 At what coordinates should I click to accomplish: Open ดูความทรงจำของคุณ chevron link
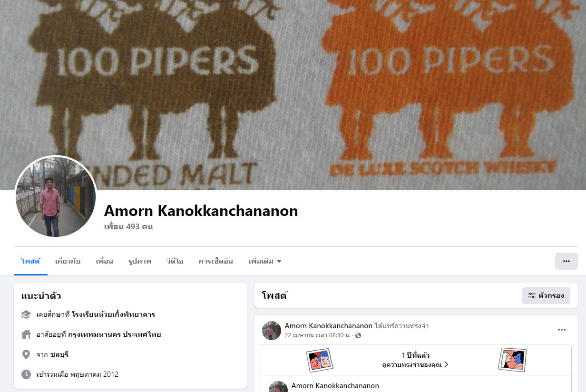(415, 365)
